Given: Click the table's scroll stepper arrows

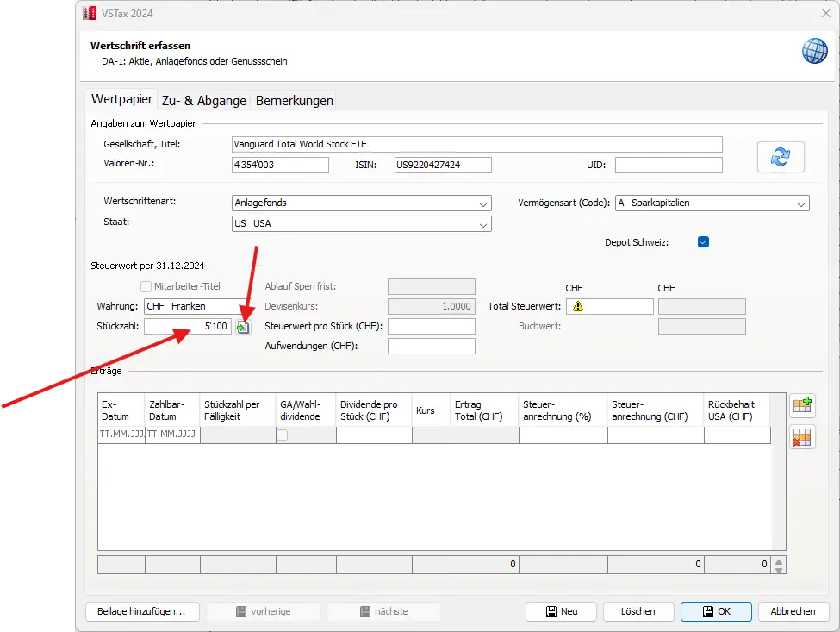Looking at the screenshot, I should tap(779, 566).
